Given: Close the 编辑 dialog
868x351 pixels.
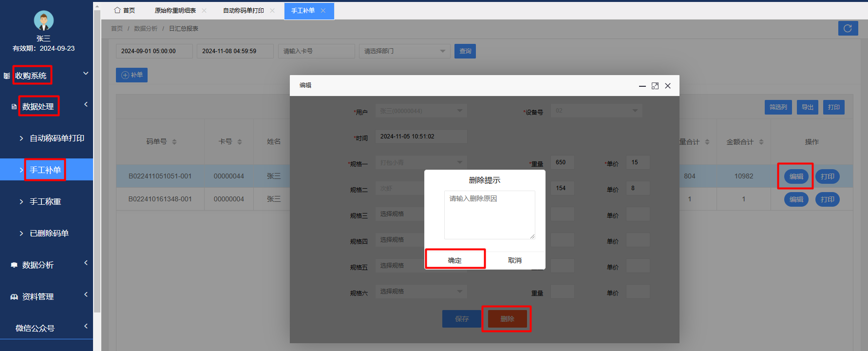Looking at the screenshot, I should point(668,86).
